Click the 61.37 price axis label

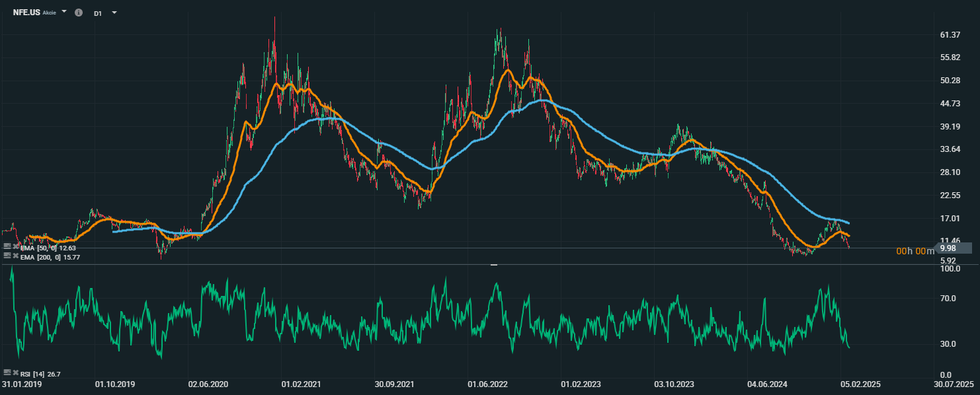950,34
